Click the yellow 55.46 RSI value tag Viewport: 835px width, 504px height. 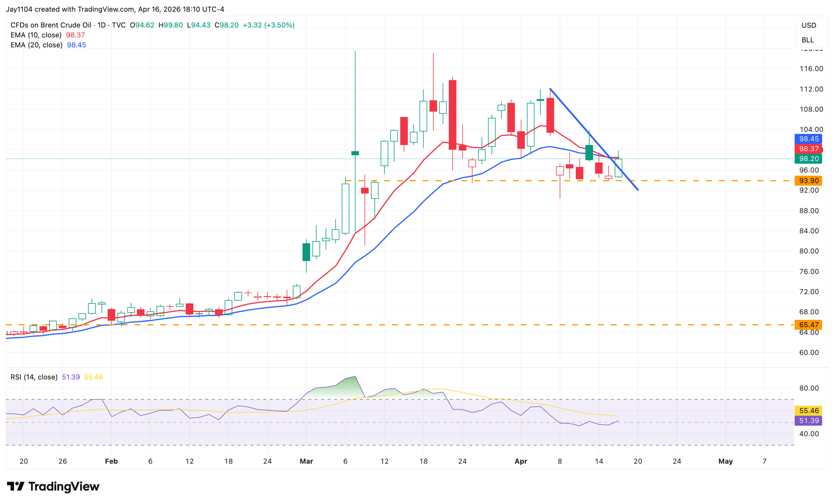[x=808, y=411]
